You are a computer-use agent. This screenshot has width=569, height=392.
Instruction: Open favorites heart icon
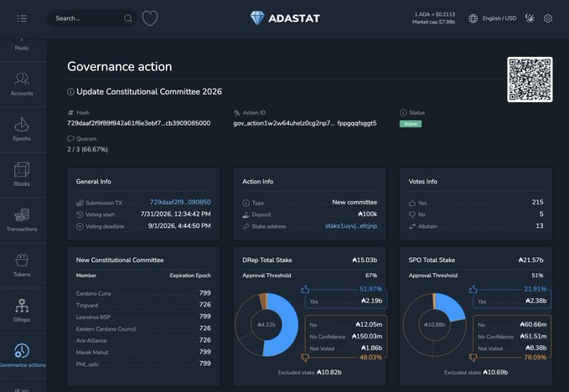coord(150,18)
